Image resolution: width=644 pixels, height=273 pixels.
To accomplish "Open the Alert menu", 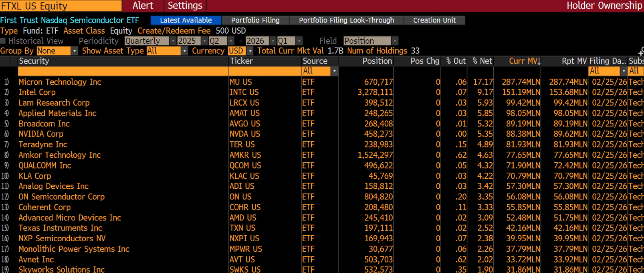I will click(x=143, y=6).
